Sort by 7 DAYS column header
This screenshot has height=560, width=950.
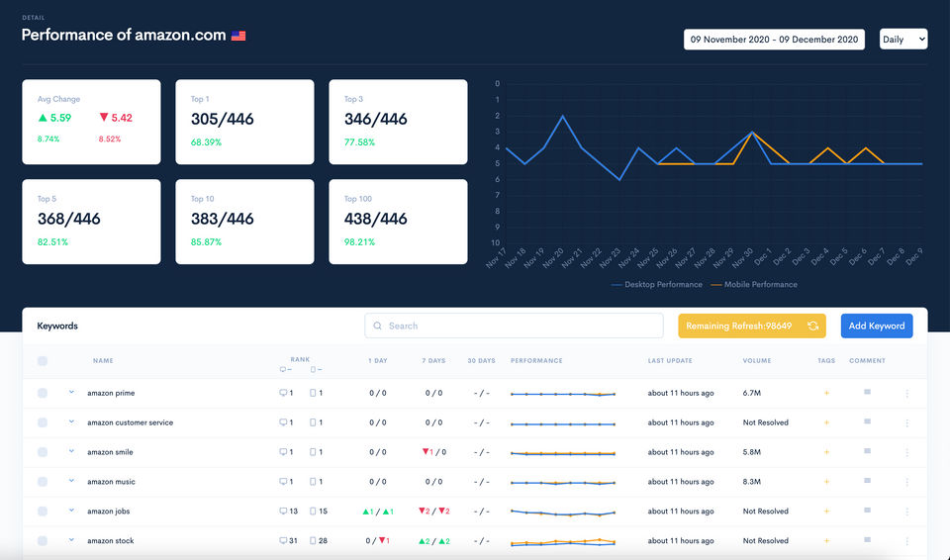[433, 361]
